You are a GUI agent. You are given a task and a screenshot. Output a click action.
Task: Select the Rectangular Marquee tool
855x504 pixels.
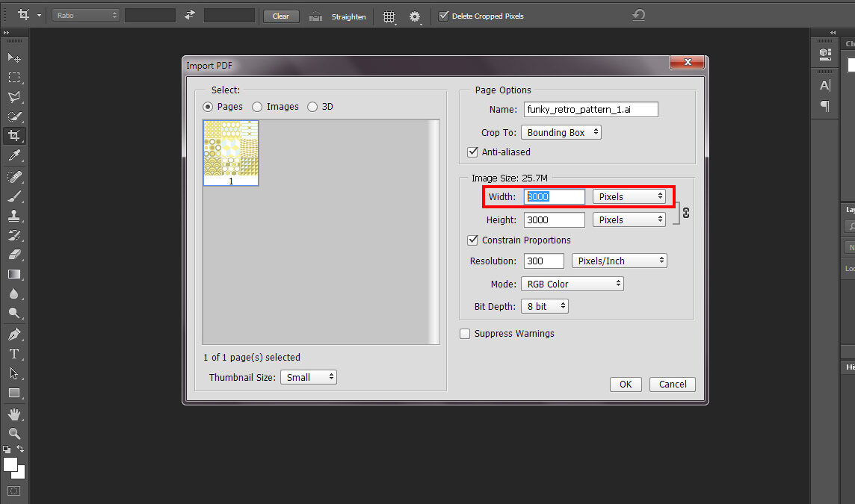[13, 77]
